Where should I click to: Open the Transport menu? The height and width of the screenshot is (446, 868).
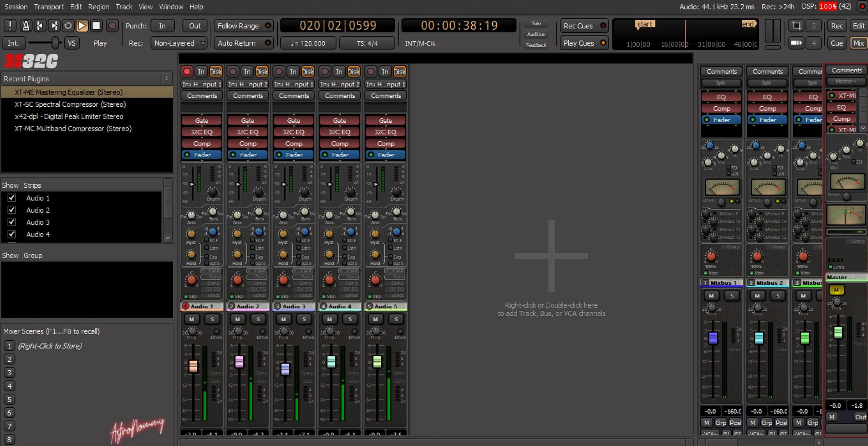point(49,7)
